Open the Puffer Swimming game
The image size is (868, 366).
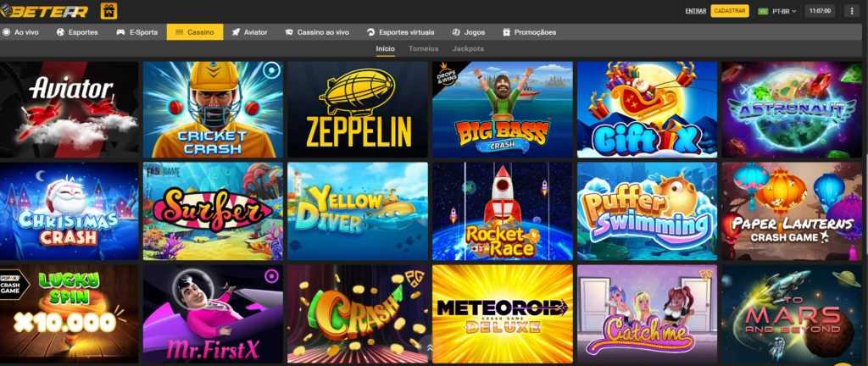[647, 211]
